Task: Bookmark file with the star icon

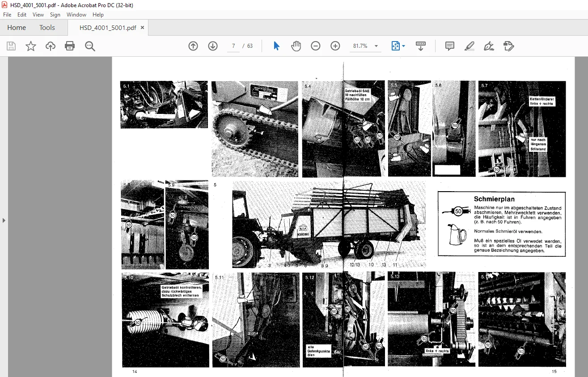Action: tap(31, 46)
